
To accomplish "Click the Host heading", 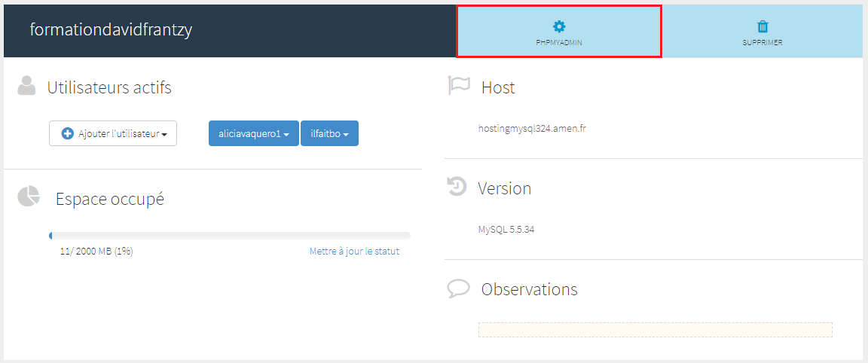I will [x=498, y=87].
